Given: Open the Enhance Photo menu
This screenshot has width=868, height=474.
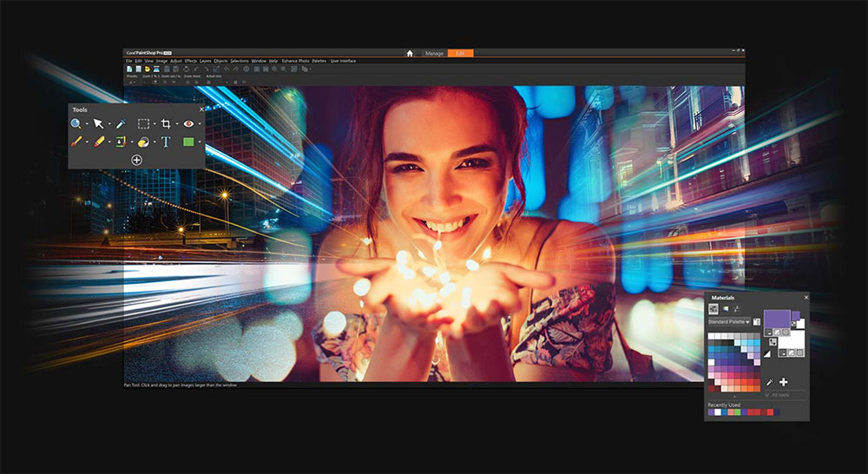Looking at the screenshot, I should (296, 61).
